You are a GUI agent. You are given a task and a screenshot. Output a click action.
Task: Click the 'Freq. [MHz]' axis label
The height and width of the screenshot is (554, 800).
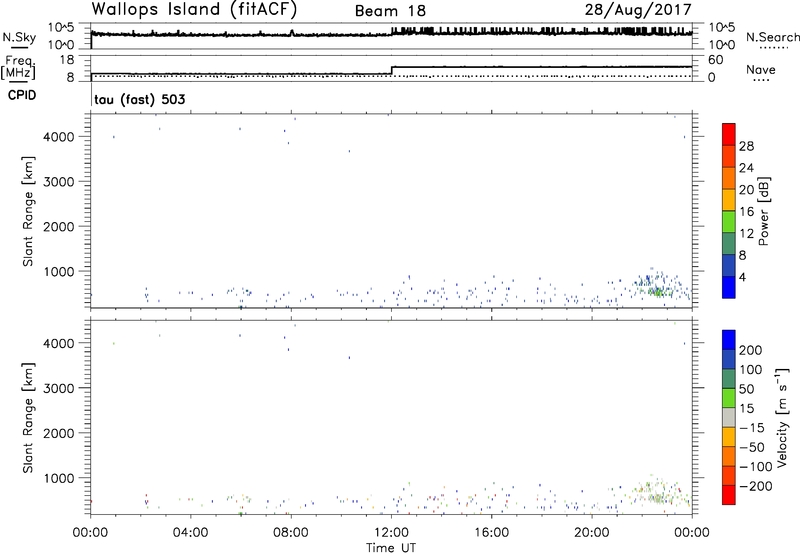tap(18, 67)
